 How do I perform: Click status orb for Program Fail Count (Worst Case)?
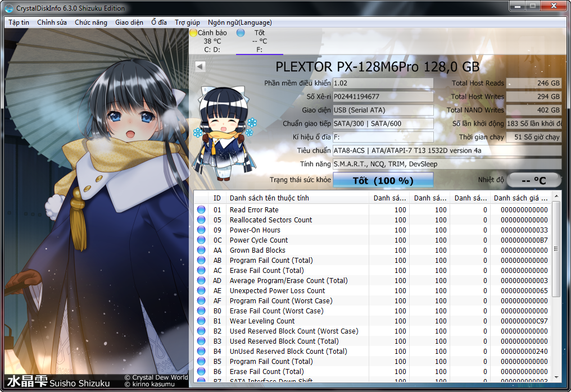(201, 300)
